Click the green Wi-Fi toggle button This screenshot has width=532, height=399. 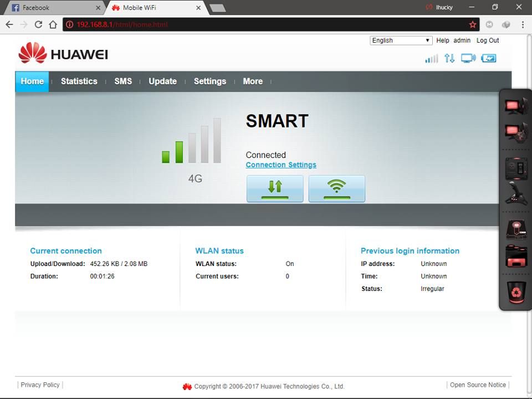point(336,188)
